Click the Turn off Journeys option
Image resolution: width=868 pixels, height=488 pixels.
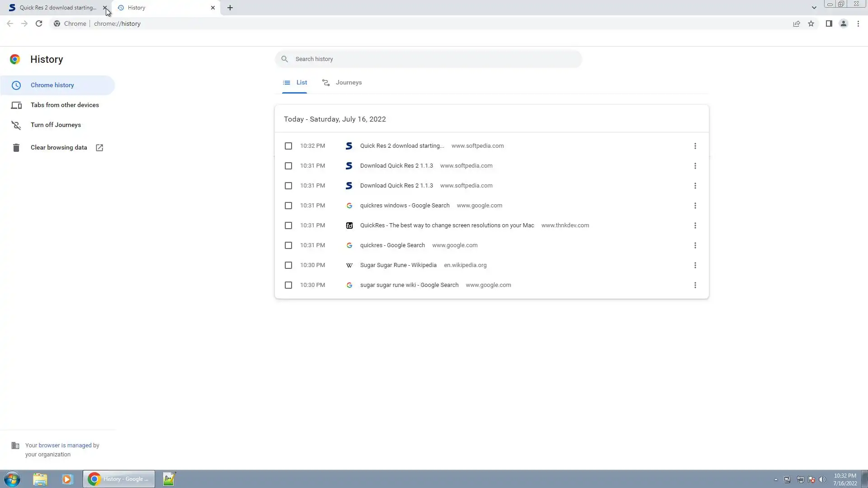56,125
